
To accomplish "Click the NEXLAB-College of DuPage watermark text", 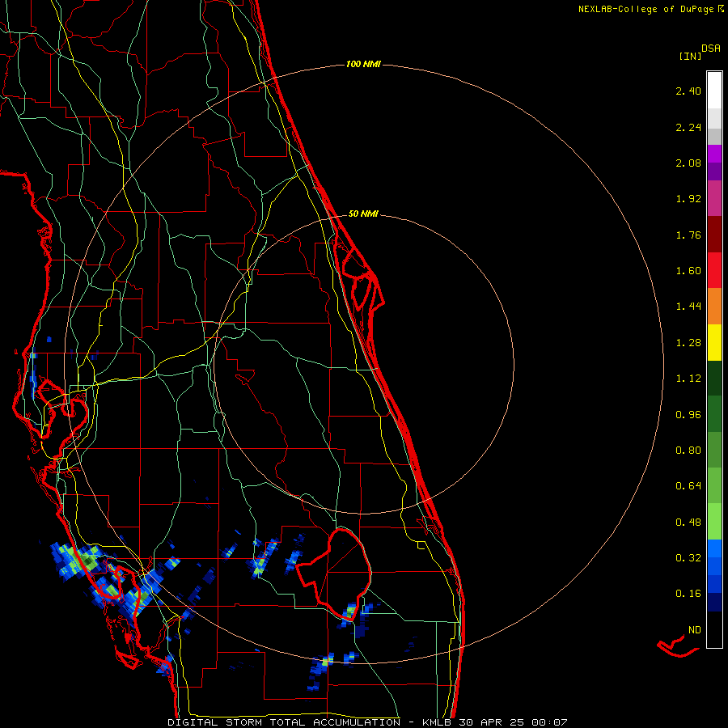I will [x=645, y=9].
